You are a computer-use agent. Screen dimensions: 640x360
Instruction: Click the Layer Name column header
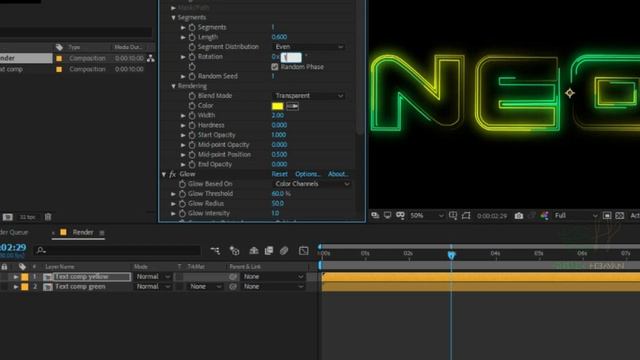click(x=60, y=267)
